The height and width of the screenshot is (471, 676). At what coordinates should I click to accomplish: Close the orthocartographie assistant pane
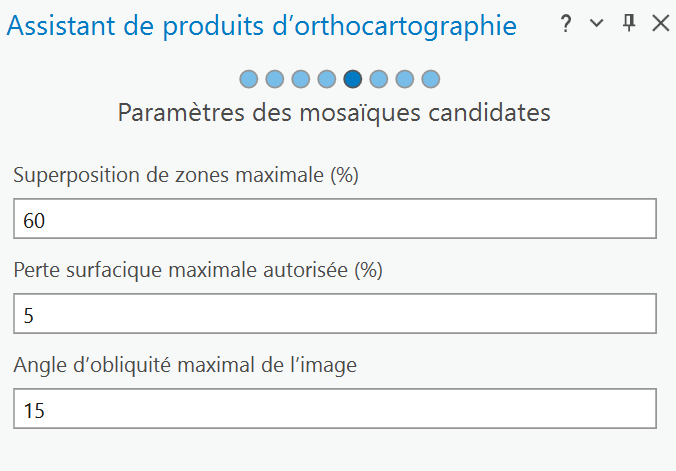tap(660, 25)
